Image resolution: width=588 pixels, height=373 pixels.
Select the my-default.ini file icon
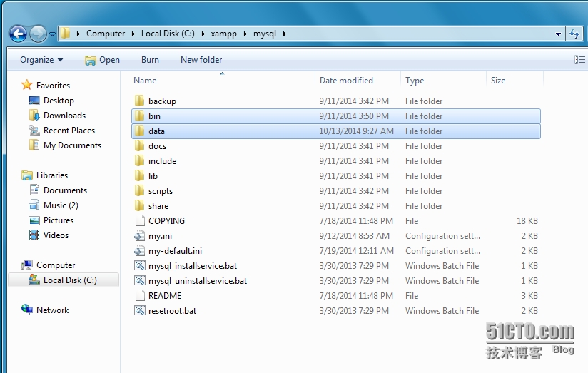tap(139, 251)
